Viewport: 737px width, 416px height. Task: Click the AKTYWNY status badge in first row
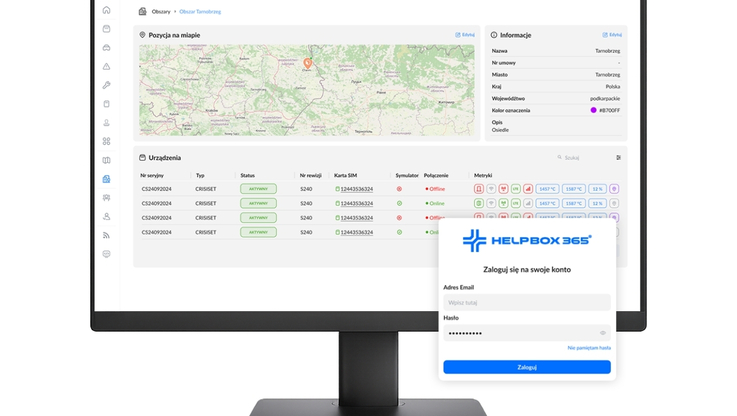pos(259,189)
